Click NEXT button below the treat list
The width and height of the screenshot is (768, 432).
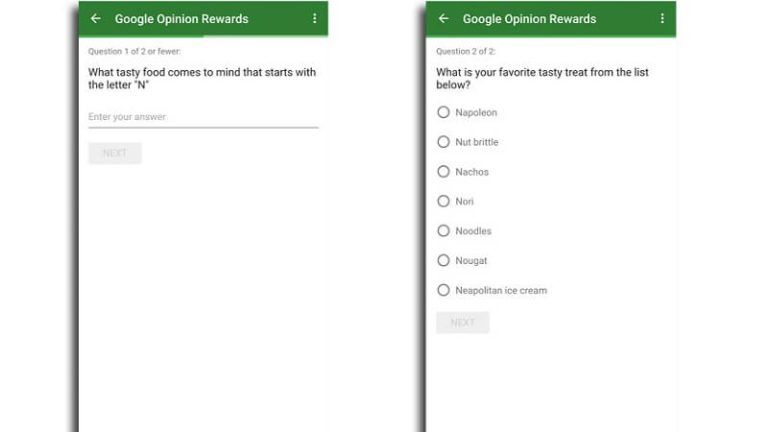[463, 322]
